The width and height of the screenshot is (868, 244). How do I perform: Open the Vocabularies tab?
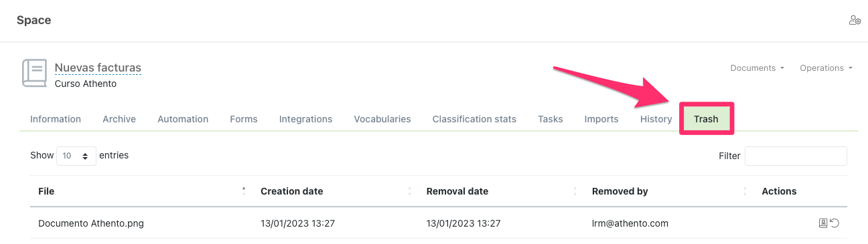tap(382, 119)
